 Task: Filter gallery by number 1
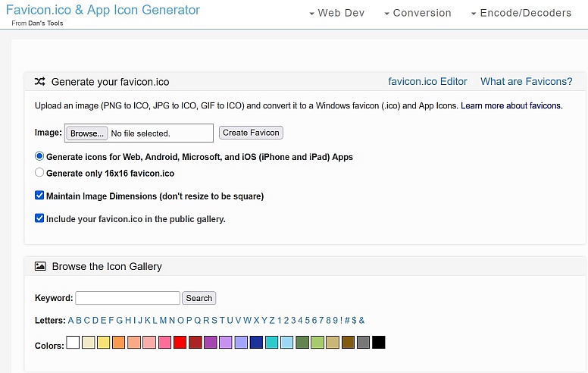(280, 321)
